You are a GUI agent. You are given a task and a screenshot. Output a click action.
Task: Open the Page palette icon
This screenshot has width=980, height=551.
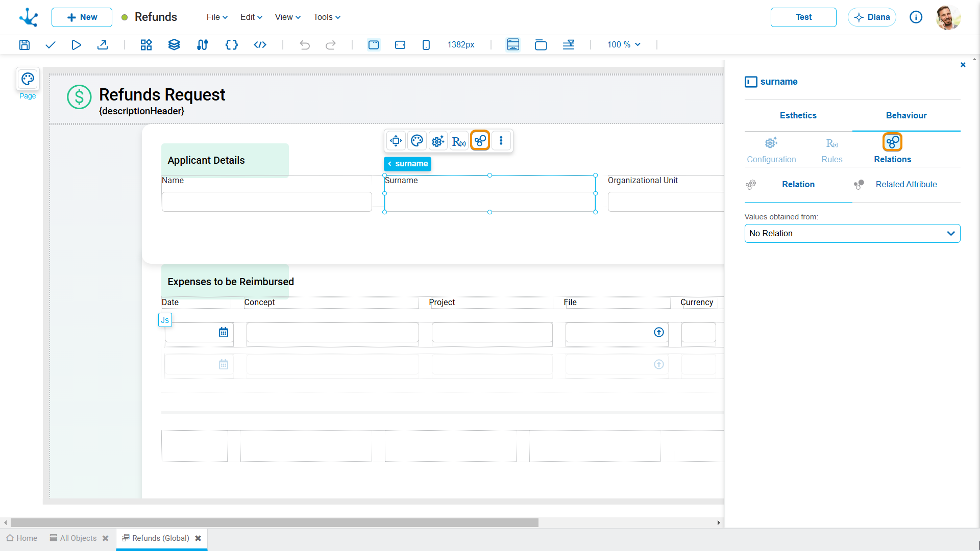(28, 79)
